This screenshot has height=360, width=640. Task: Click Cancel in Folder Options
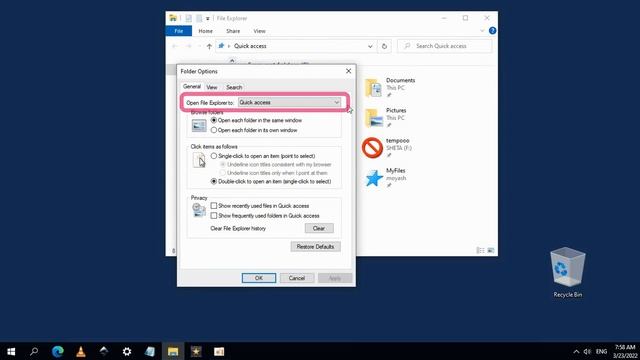coord(297,278)
